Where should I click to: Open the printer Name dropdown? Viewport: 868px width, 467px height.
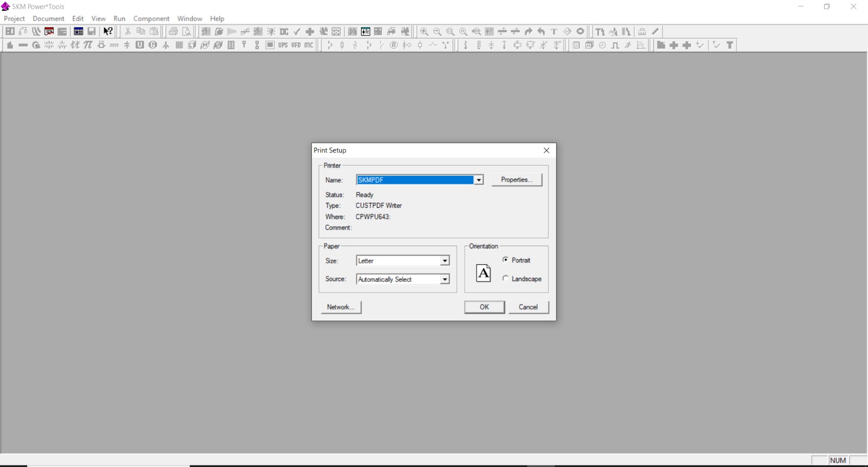pos(478,180)
